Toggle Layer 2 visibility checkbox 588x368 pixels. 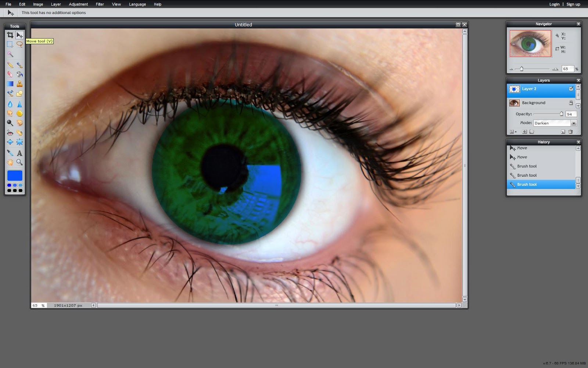[x=571, y=89]
